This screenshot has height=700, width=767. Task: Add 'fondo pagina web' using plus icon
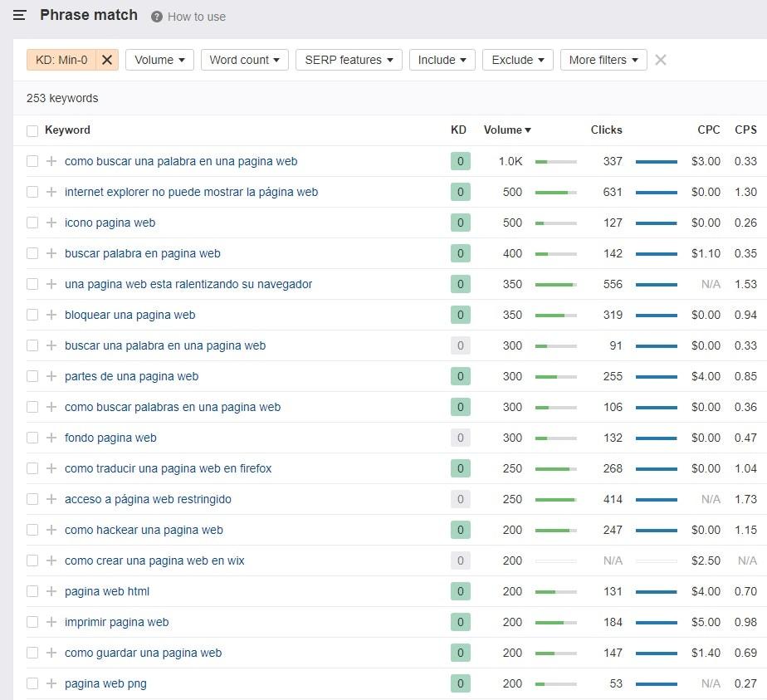[51, 438]
